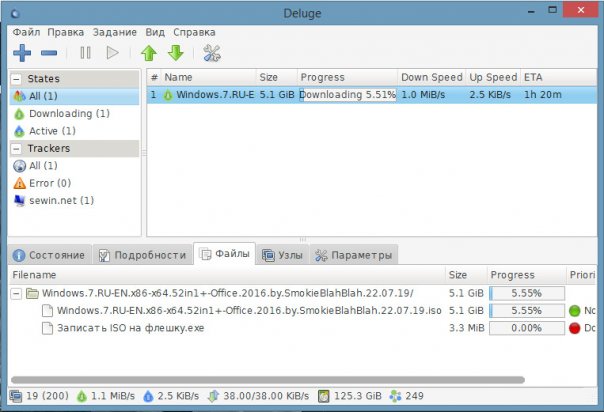Collapse the Trackers section
The width and height of the screenshot is (604, 412).
(16, 148)
